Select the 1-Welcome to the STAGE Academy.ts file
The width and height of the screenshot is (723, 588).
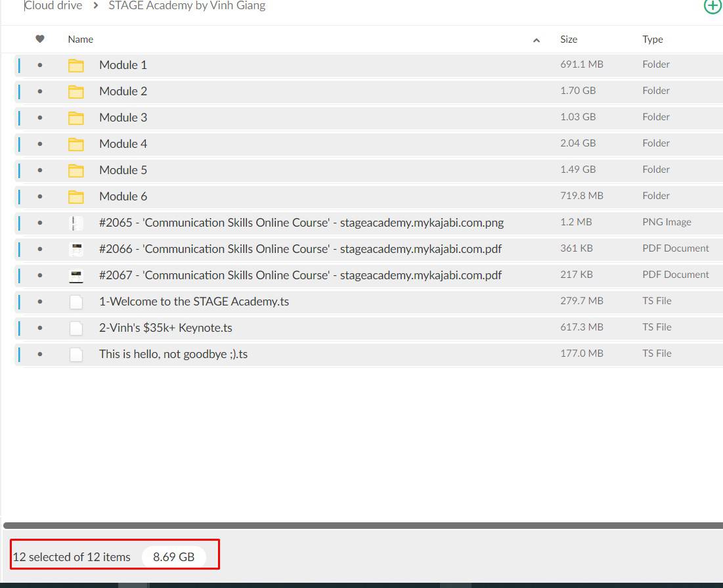point(194,302)
